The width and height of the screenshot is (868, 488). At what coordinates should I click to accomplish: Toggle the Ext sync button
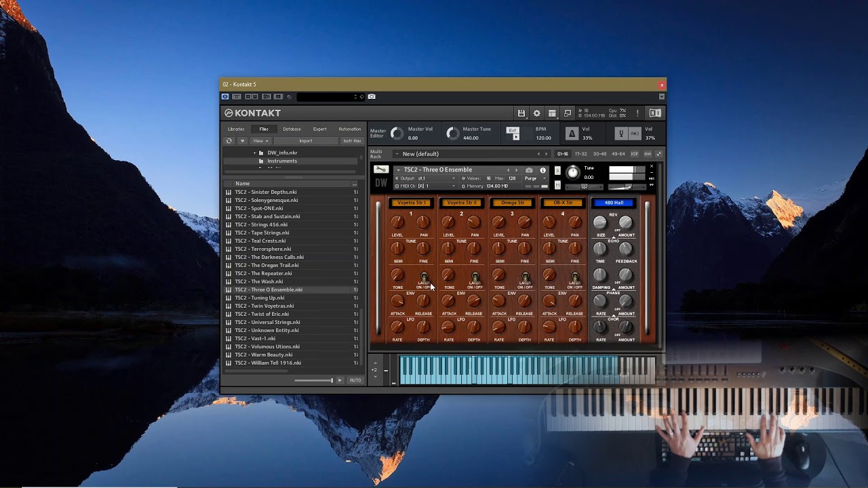pyautogui.click(x=512, y=130)
